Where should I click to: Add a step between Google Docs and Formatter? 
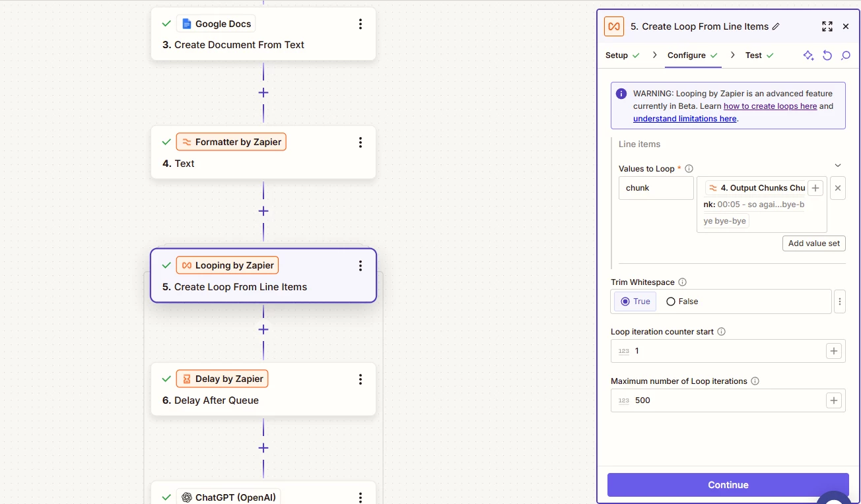pos(263,92)
